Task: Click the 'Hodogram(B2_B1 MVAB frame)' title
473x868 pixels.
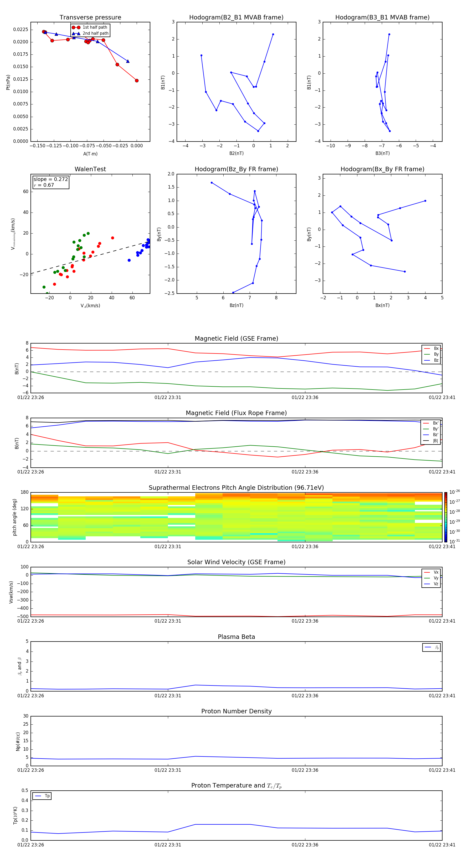Action: [236, 18]
